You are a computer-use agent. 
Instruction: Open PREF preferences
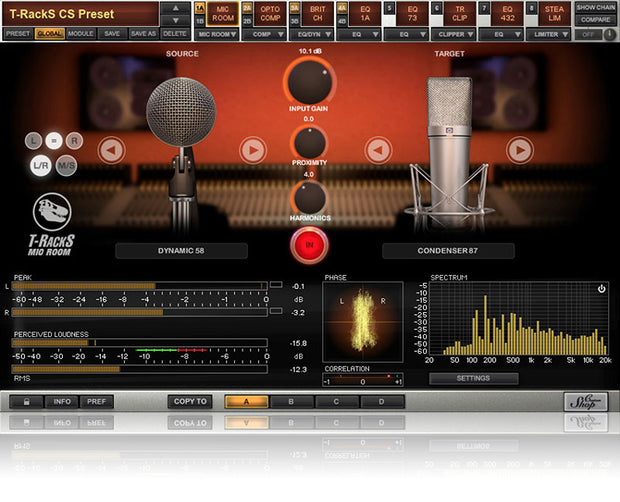point(96,402)
